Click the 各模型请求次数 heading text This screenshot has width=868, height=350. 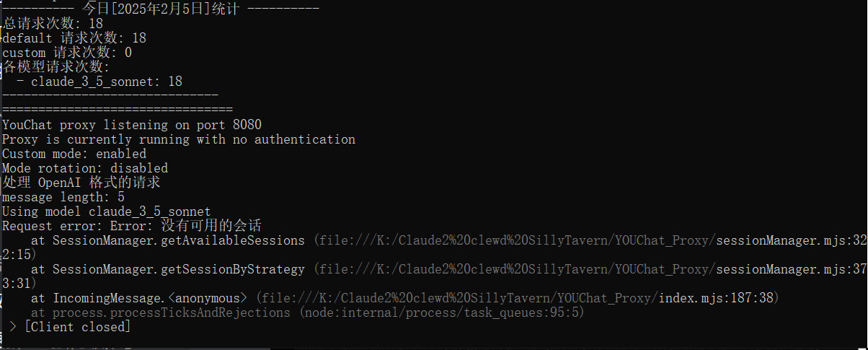[x=56, y=67]
